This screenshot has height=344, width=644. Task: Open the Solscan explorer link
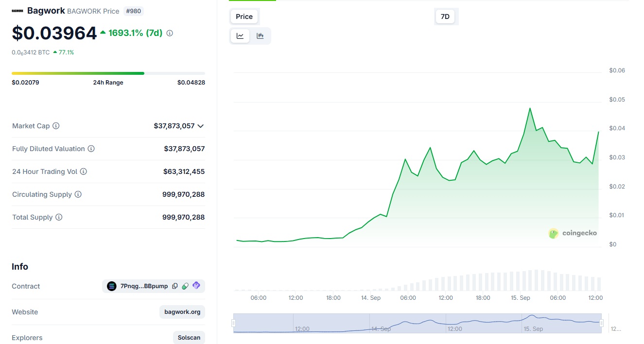click(x=189, y=338)
